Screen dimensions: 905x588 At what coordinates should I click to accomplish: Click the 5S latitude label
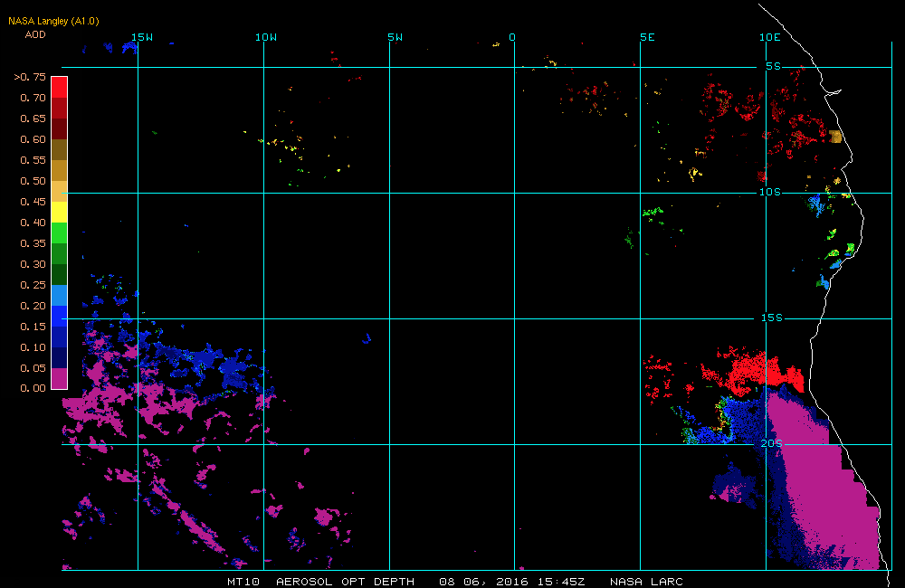[774, 66]
